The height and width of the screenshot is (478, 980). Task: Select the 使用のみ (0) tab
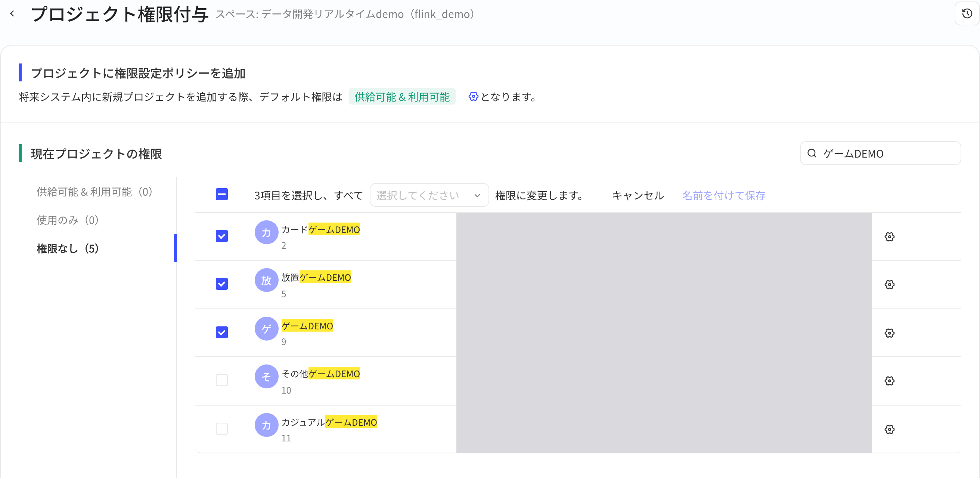point(68,220)
